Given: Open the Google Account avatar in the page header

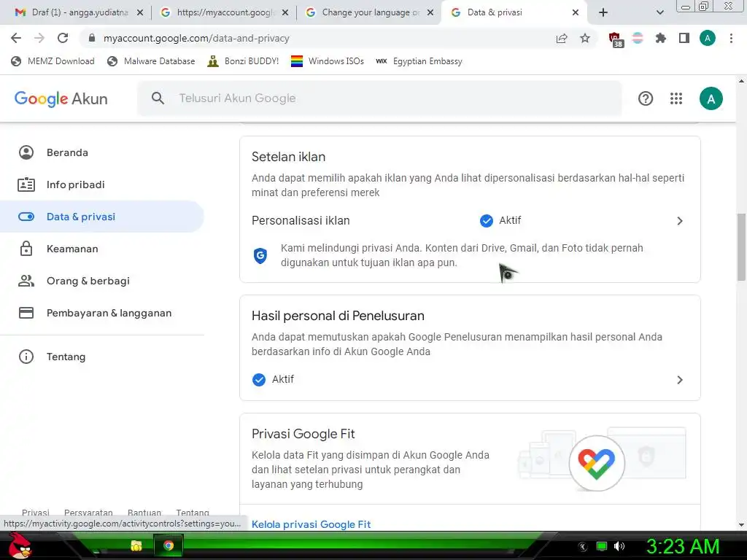Looking at the screenshot, I should pyautogui.click(x=711, y=98).
